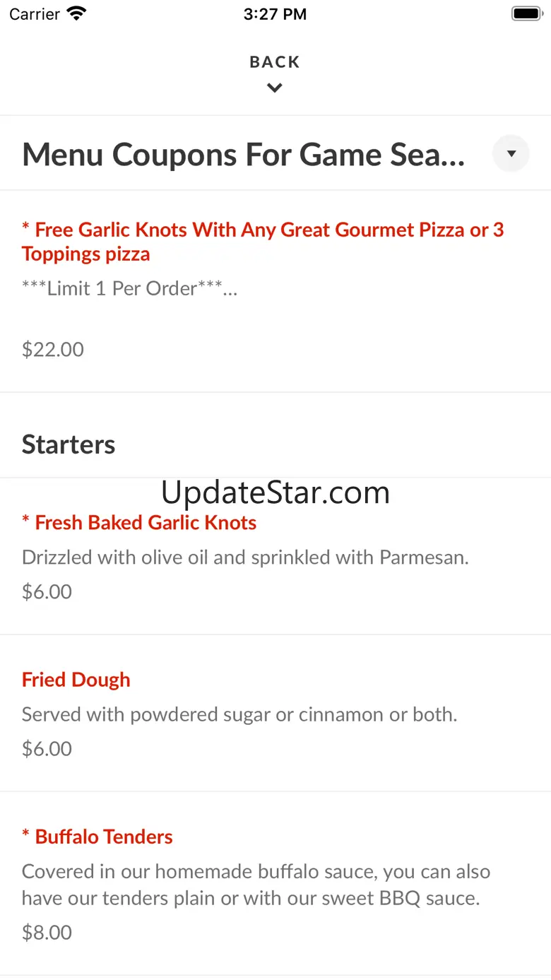Tap the olive oil and Parmesan description
This screenshot has height=980, width=551.
coord(245,557)
